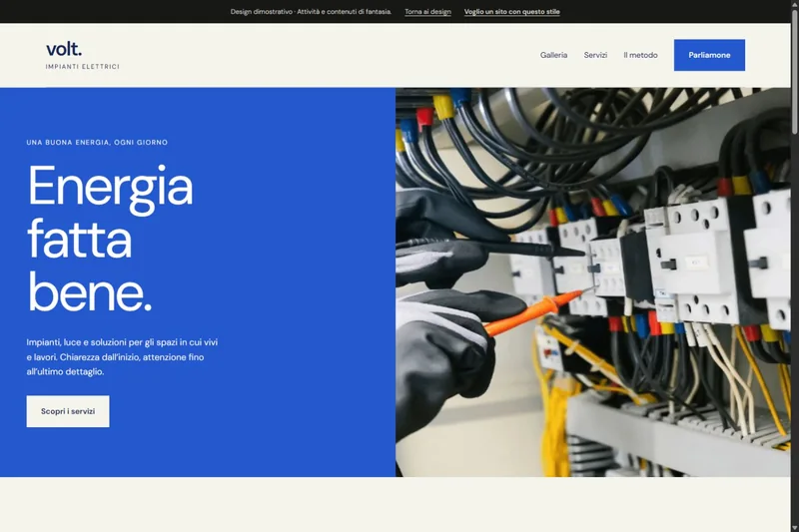Click the electrician panel hero image
The height and width of the screenshot is (532, 799).
593,282
